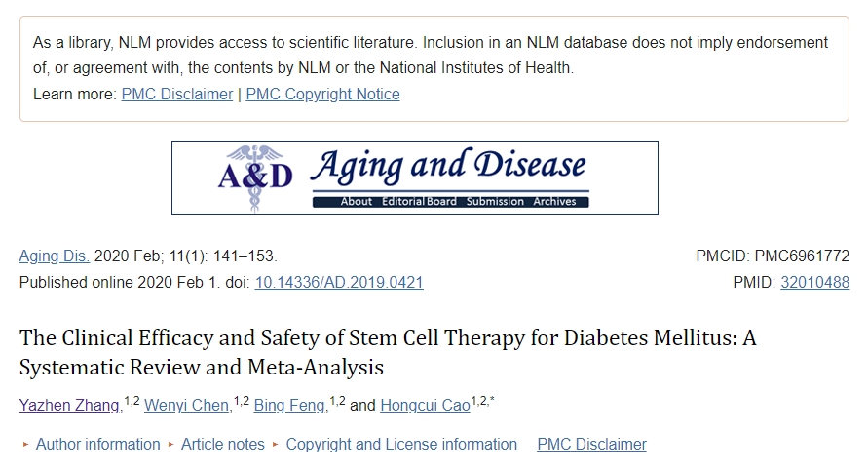Open the PMID 32010488 link
The width and height of the screenshot is (868, 472).
tap(814, 282)
